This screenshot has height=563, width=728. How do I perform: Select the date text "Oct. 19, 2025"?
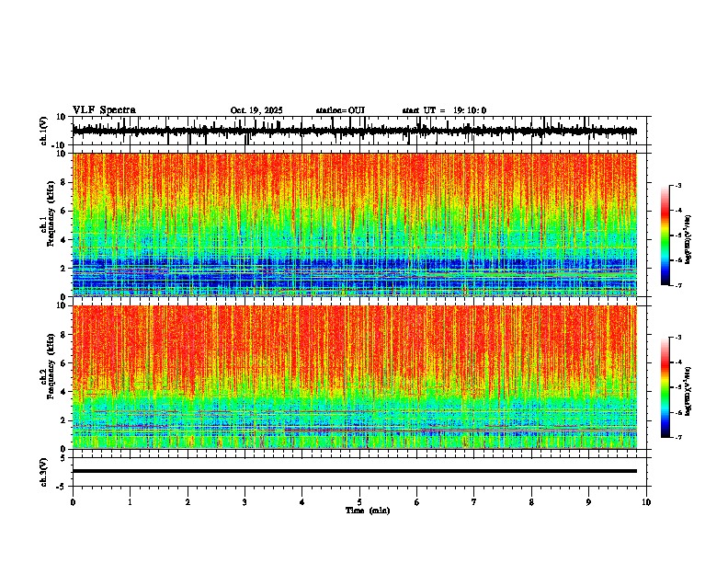tap(256, 110)
